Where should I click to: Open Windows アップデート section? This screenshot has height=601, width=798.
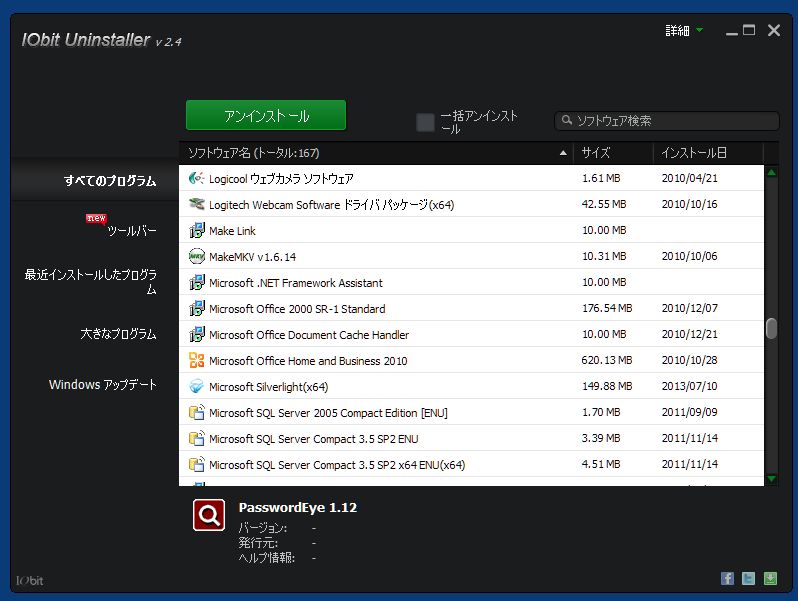point(103,384)
